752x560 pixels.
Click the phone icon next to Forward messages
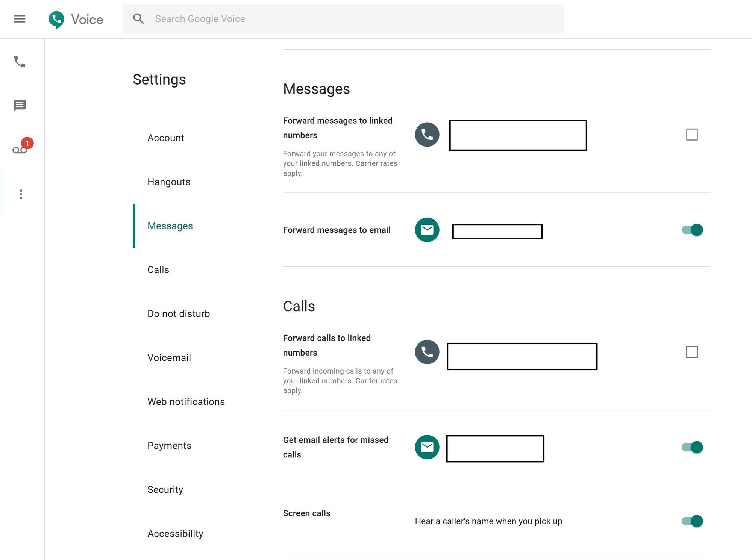pyautogui.click(x=427, y=134)
